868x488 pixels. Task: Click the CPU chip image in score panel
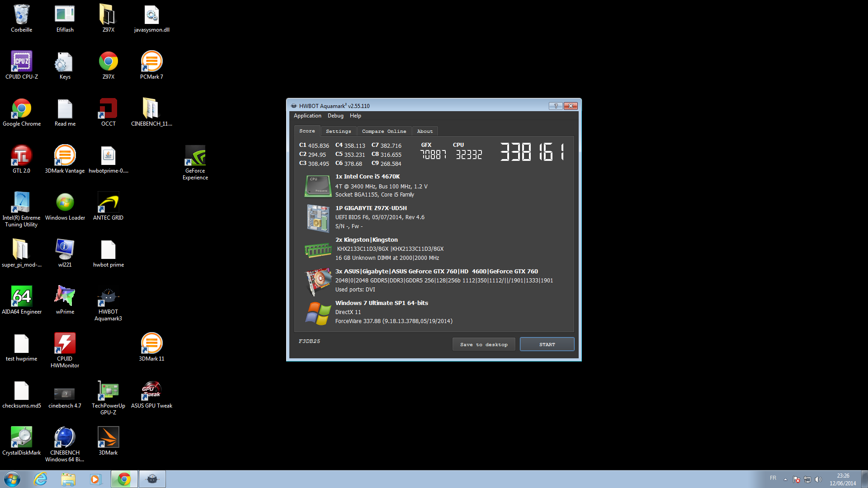click(318, 186)
